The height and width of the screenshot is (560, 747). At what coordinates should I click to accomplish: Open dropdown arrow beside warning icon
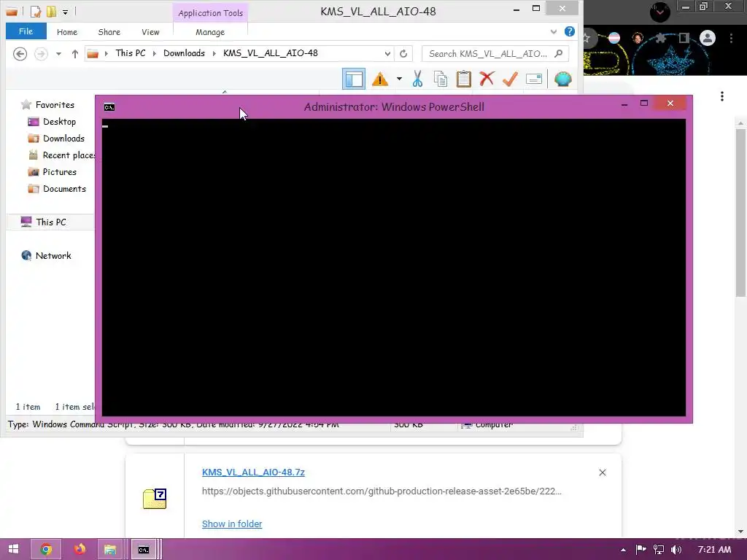[399, 79]
